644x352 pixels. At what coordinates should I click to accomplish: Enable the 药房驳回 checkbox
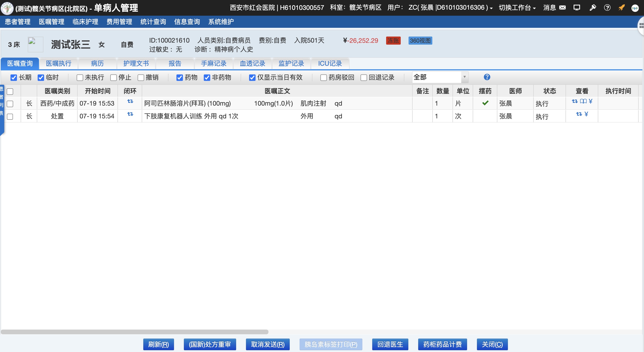click(324, 78)
